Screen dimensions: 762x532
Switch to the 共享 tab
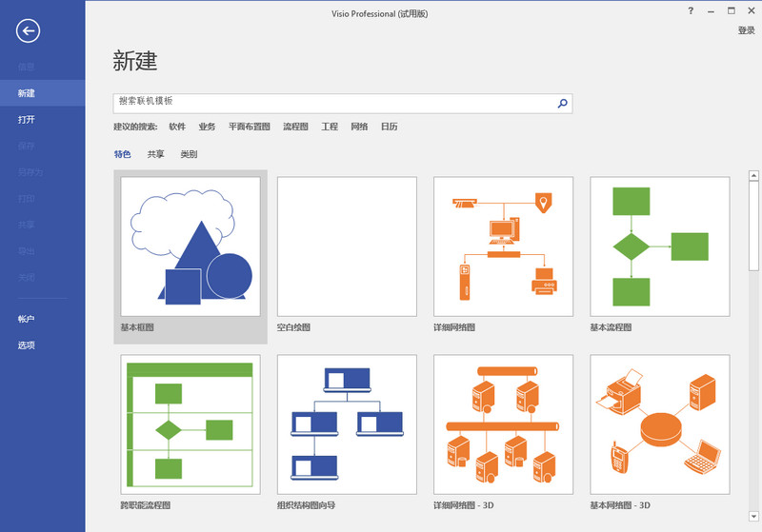(155, 154)
